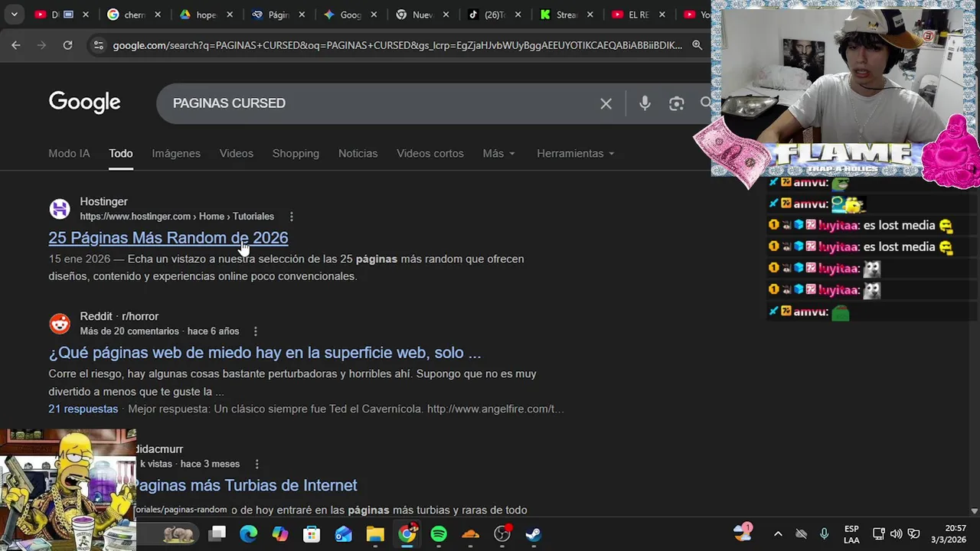Click the browser back arrow

tap(16, 45)
